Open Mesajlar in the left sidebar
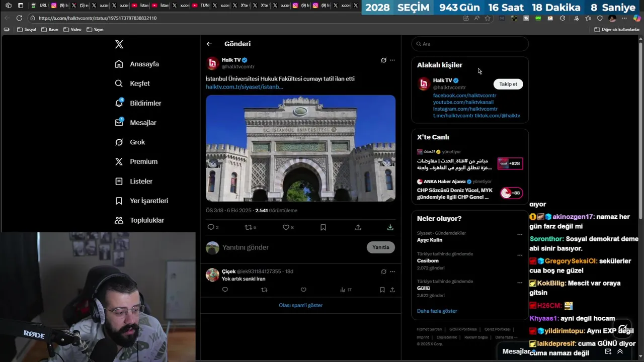Image resolution: width=644 pixels, height=362 pixels. click(x=135, y=123)
